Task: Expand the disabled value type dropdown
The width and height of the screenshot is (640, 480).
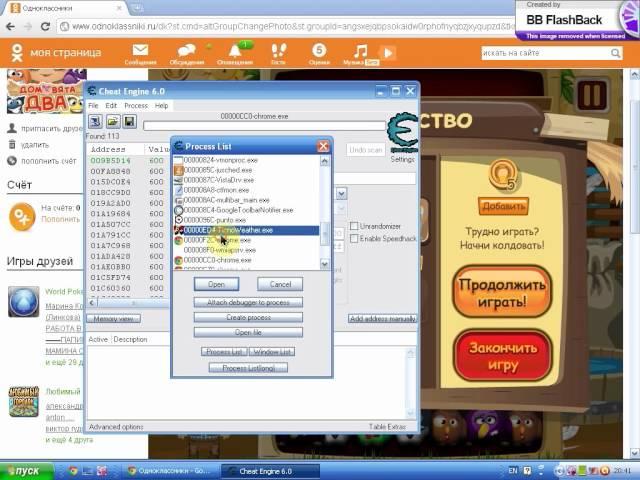Action: point(342,208)
